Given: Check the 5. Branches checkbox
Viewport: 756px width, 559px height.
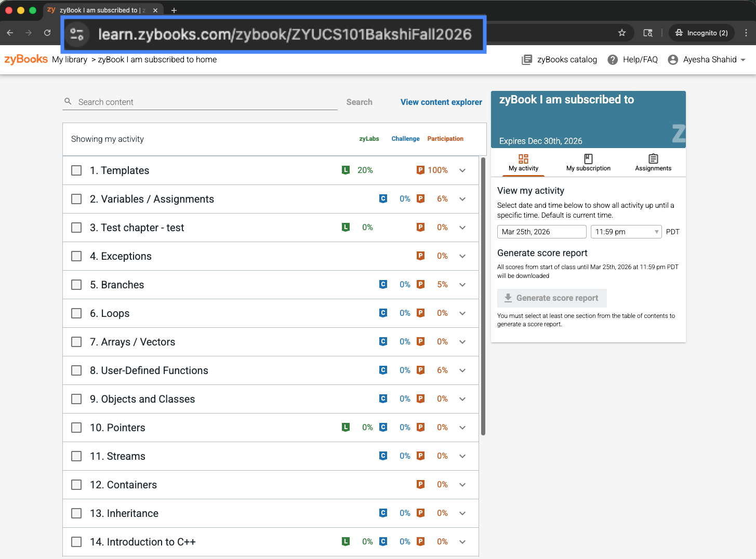Looking at the screenshot, I should pos(76,285).
